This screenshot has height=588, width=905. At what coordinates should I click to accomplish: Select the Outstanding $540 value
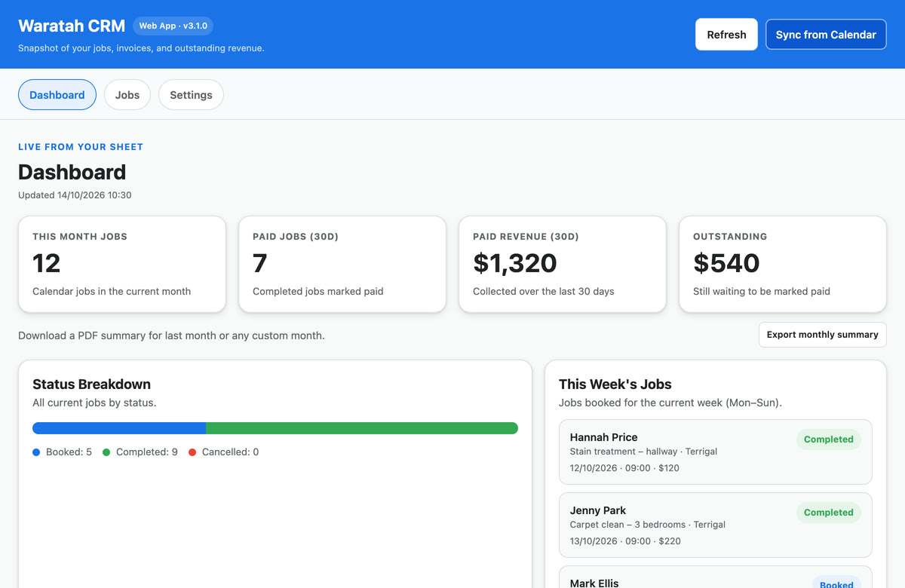click(x=726, y=263)
